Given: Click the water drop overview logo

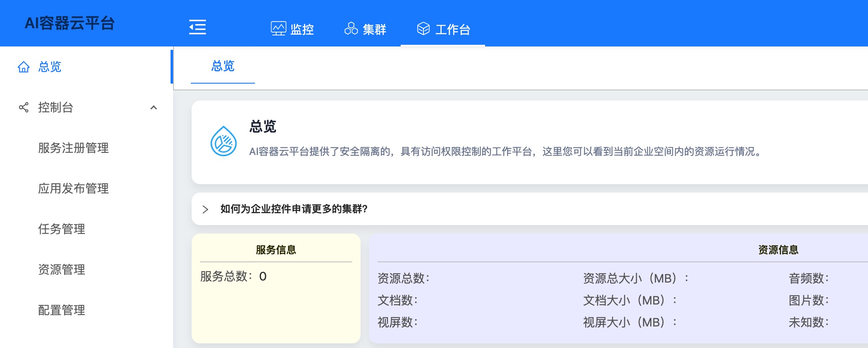Looking at the screenshot, I should pyautogui.click(x=223, y=141).
